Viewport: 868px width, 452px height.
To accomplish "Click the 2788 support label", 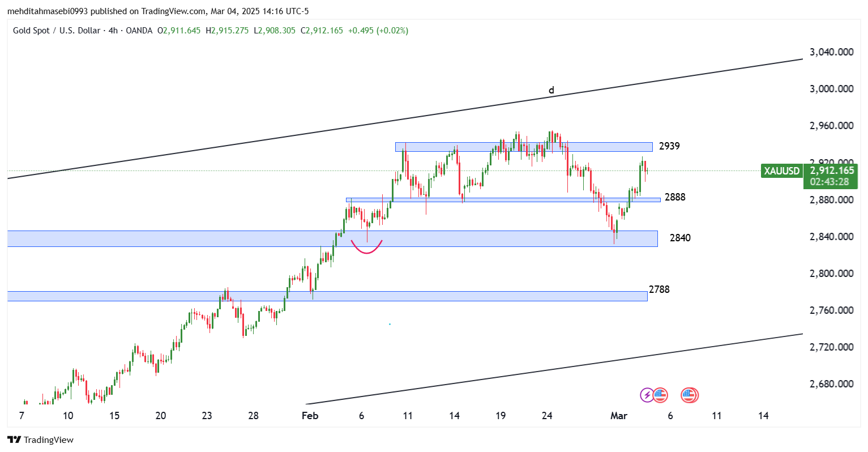I will pyautogui.click(x=659, y=289).
